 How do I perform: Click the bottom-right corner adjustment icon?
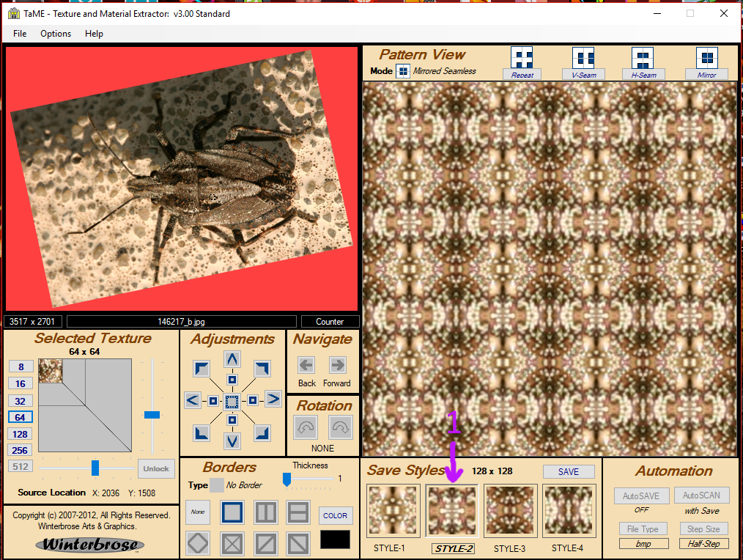(262, 433)
